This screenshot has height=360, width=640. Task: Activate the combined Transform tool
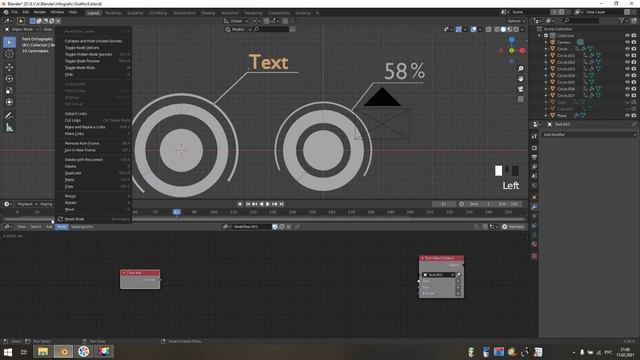pyautogui.click(x=9, y=102)
